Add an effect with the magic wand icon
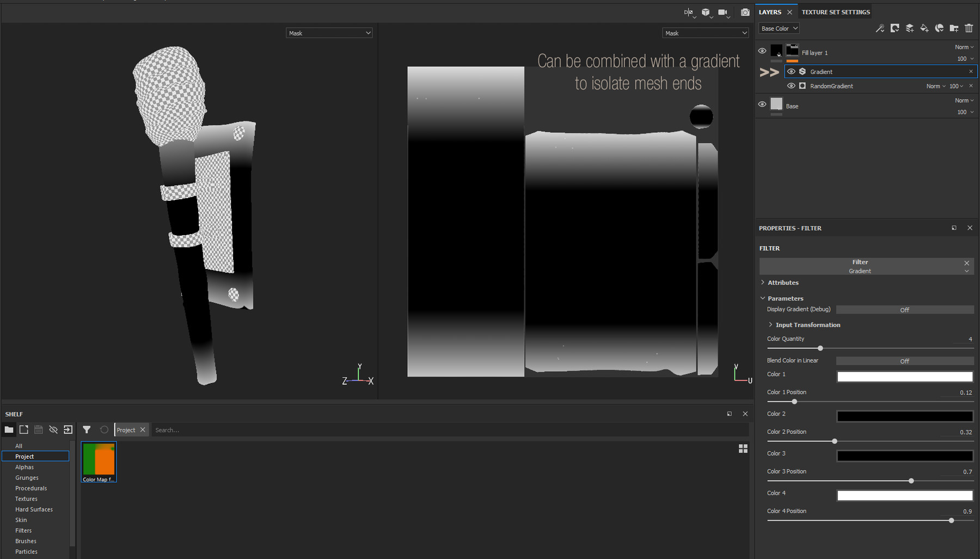 pos(880,28)
